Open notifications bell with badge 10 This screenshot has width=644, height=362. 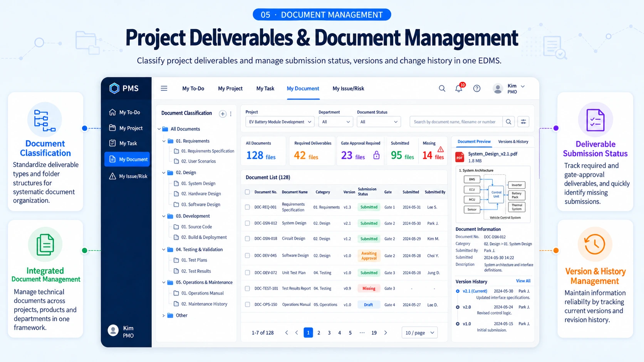459,88
